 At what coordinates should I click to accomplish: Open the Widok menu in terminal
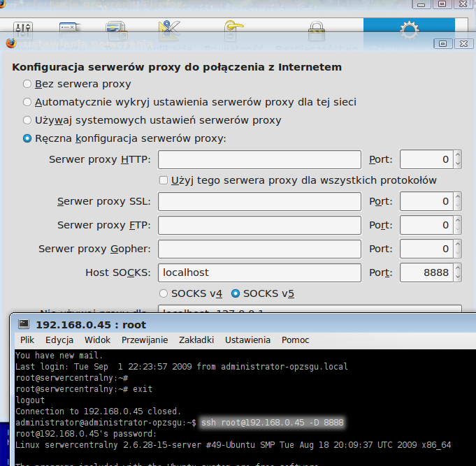click(97, 340)
